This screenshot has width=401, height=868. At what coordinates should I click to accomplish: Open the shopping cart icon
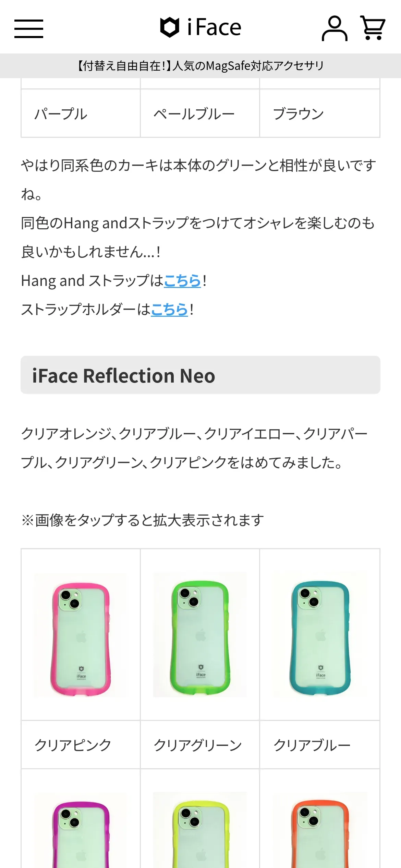click(x=373, y=28)
